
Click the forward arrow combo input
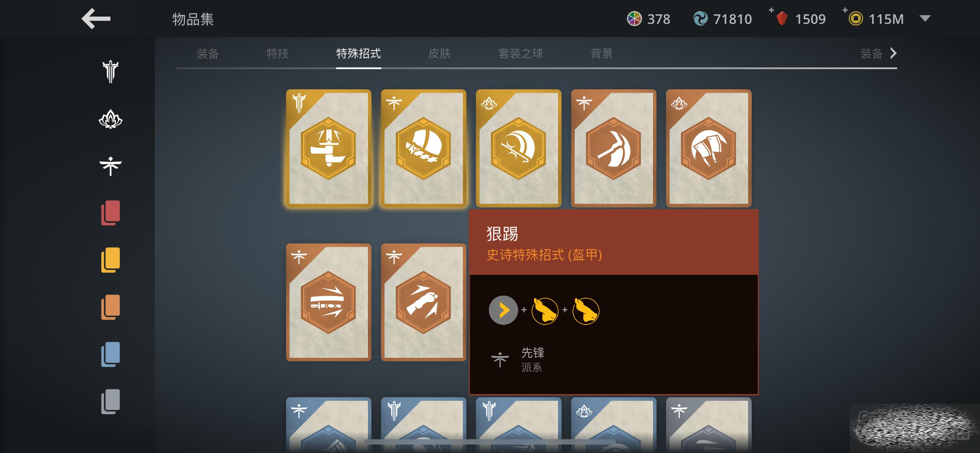[503, 310]
